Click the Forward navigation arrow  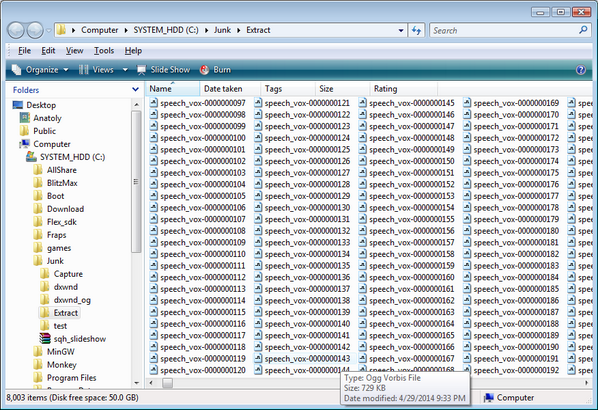[35, 30]
